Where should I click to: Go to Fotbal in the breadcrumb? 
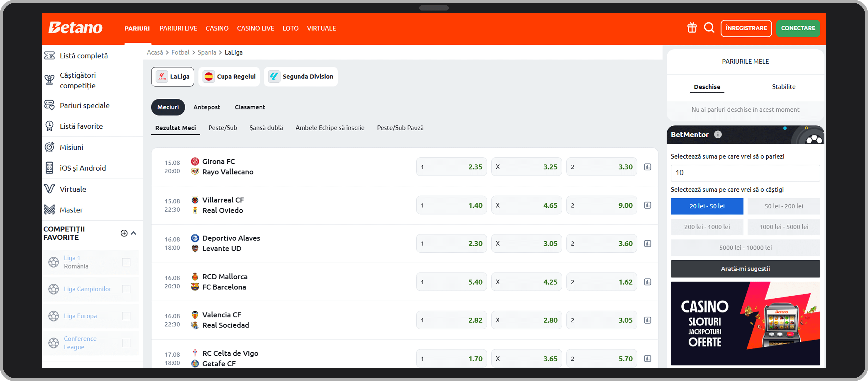pos(180,53)
